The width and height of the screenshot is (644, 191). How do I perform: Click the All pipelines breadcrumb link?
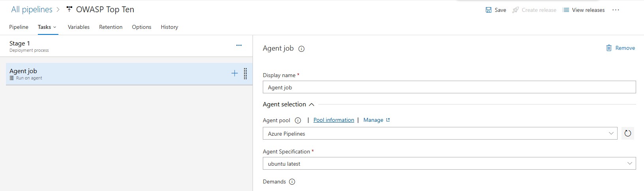pyautogui.click(x=32, y=9)
